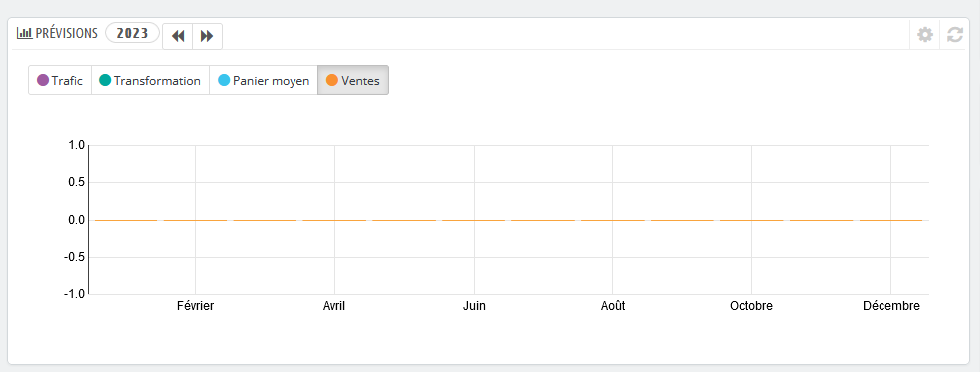
Task: Toggle the active Ventes series off
Action: (353, 80)
